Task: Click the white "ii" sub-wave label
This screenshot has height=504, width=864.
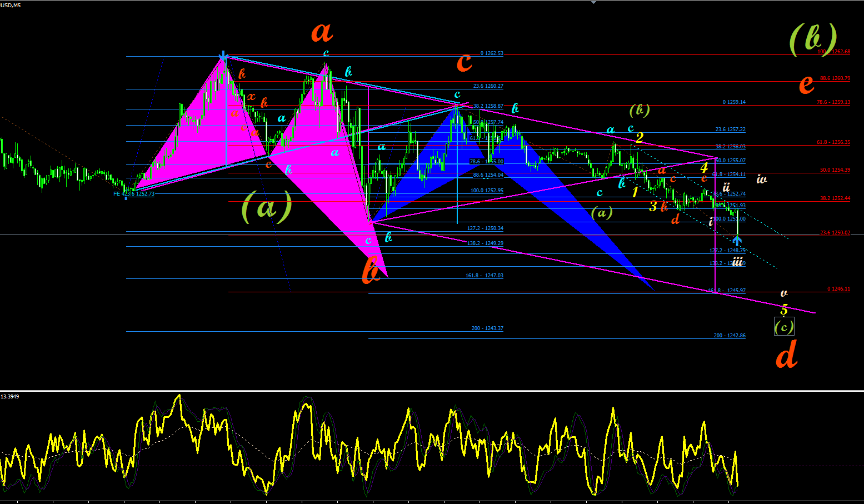Action: 726,187
